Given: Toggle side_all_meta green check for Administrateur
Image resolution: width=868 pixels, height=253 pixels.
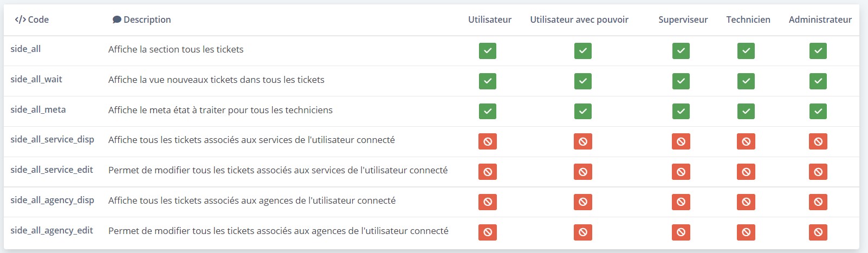Looking at the screenshot, I should (818, 112).
